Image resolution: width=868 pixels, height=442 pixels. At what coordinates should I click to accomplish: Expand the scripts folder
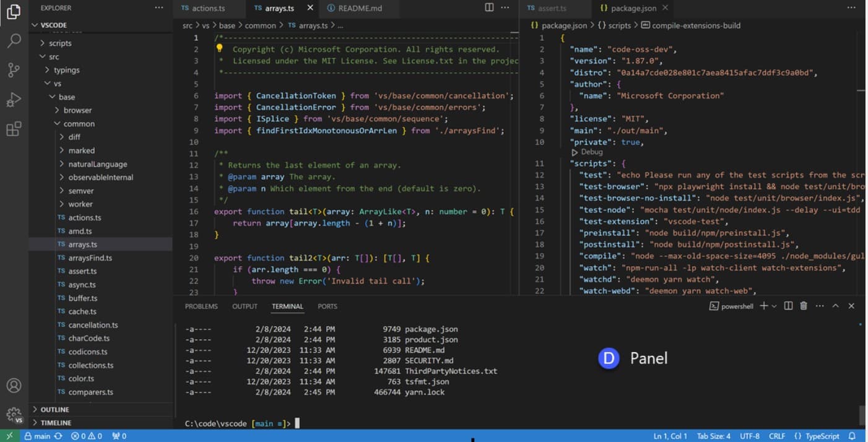tap(60, 43)
